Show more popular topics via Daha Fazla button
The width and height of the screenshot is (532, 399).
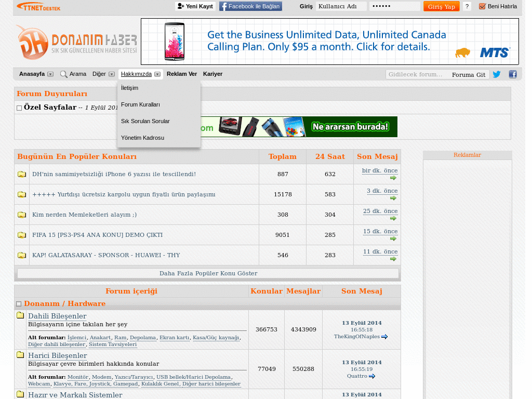tap(207, 273)
